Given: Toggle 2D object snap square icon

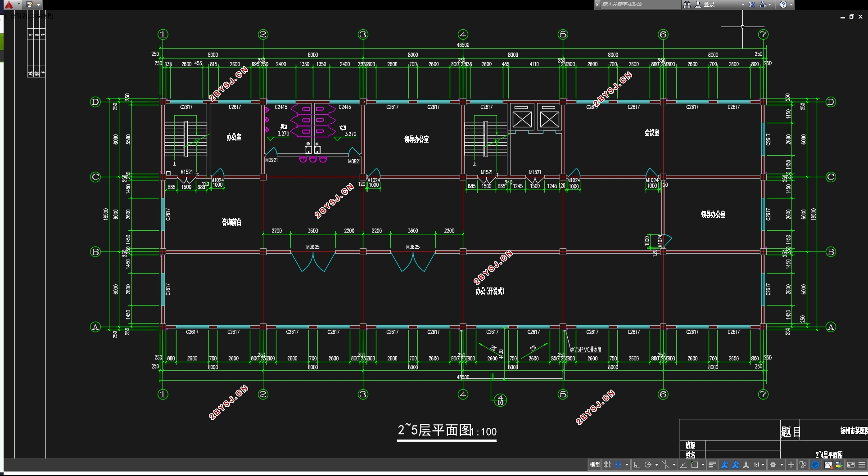Looking at the screenshot, I should click(x=695, y=465).
